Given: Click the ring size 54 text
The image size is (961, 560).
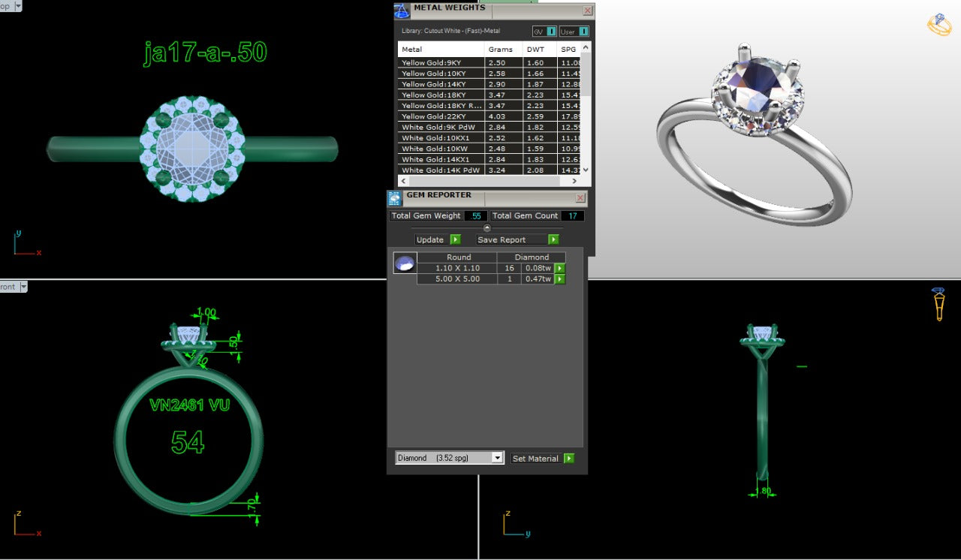Looking at the screenshot, I should click(x=188, y=442).
